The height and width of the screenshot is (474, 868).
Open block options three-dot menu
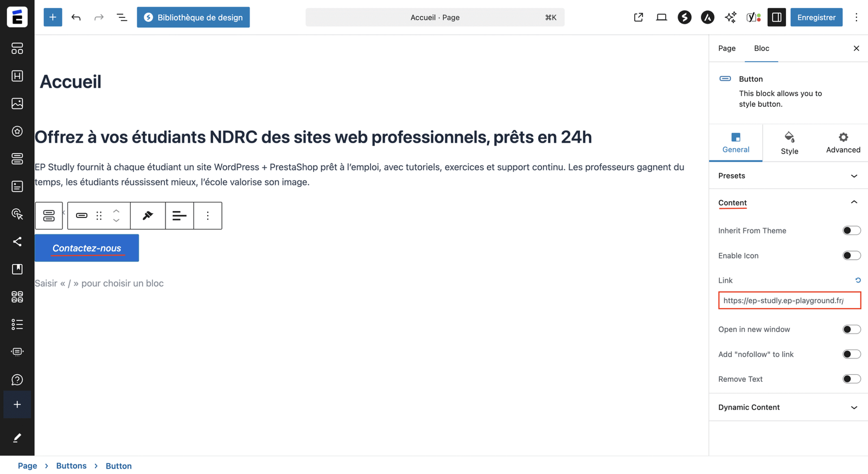click(x=208, y=216)
